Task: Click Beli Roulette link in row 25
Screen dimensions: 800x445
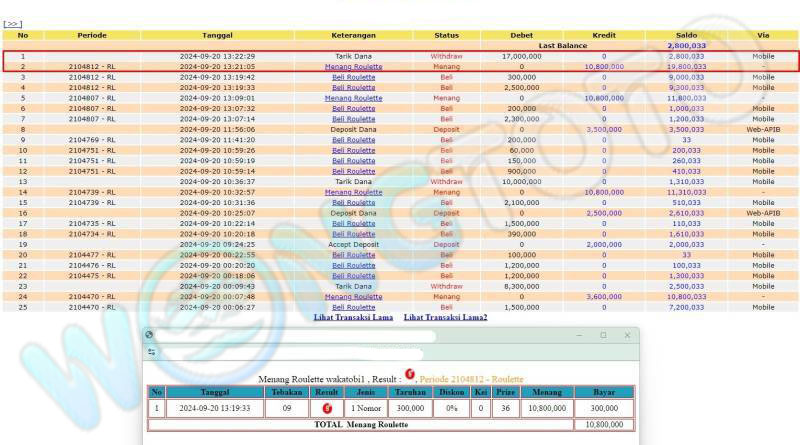Action: pos(353,307)
